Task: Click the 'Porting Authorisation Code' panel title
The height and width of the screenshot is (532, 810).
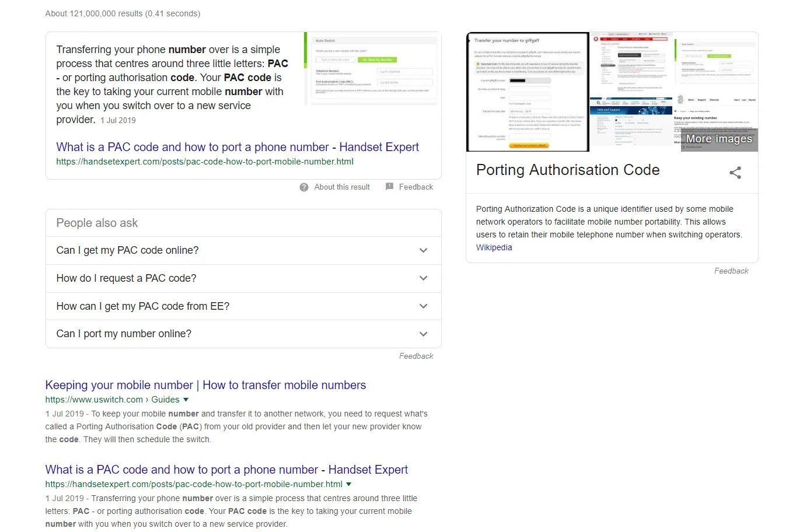Action: (x=568, y=170)
